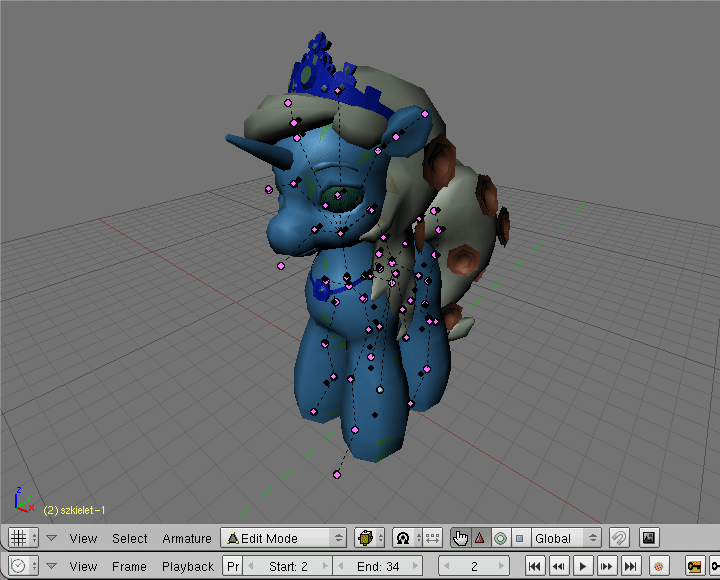The image size is (720, 580).
Task: Open the View menu in 3D viewport header
Action: [x=83, y=538]
